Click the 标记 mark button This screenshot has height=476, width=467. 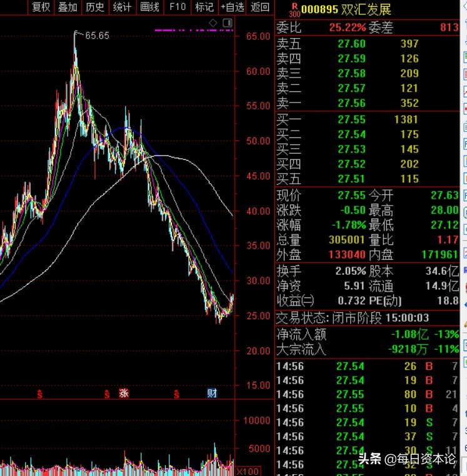coord(204,7)
